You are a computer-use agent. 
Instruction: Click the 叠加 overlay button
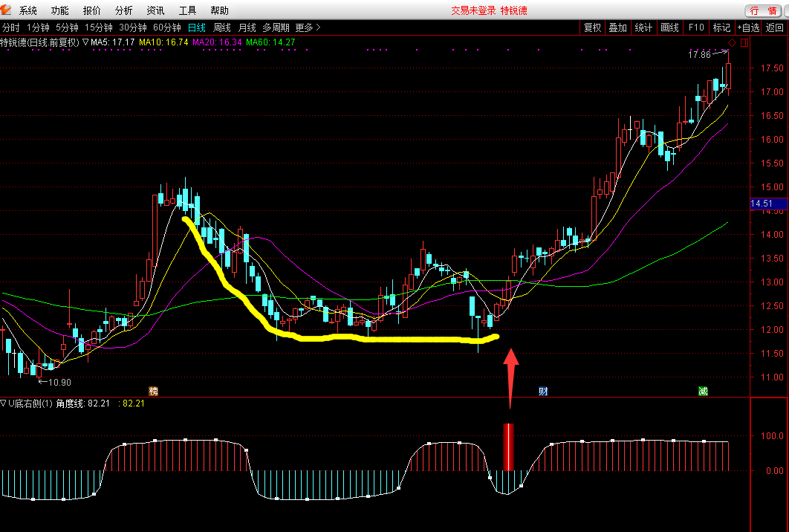(x=618, y=27)
